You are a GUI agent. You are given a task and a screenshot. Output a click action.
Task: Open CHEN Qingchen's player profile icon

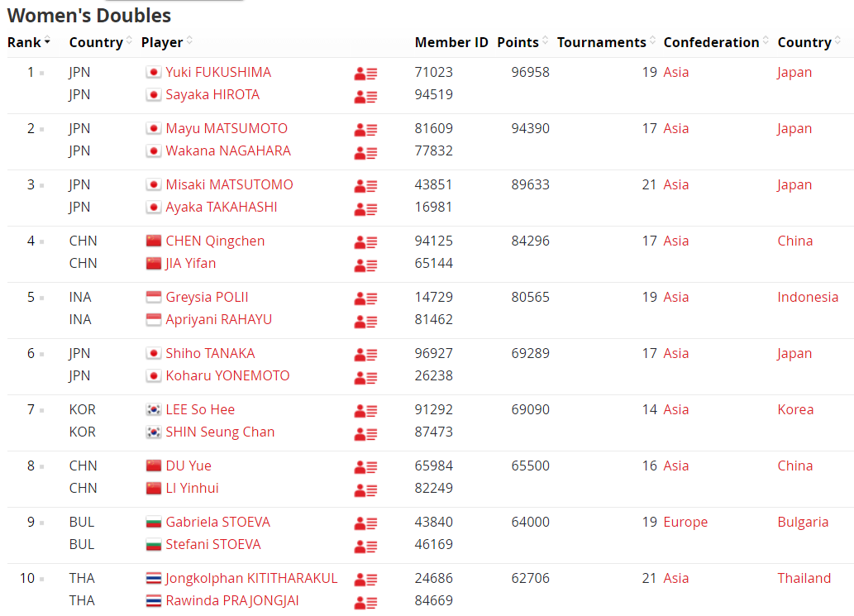click(365, 242)
